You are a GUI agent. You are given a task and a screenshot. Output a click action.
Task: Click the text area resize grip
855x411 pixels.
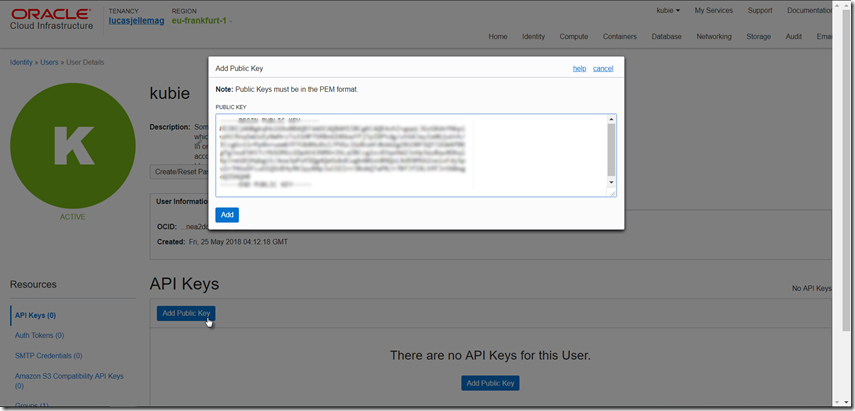[612, 192]
